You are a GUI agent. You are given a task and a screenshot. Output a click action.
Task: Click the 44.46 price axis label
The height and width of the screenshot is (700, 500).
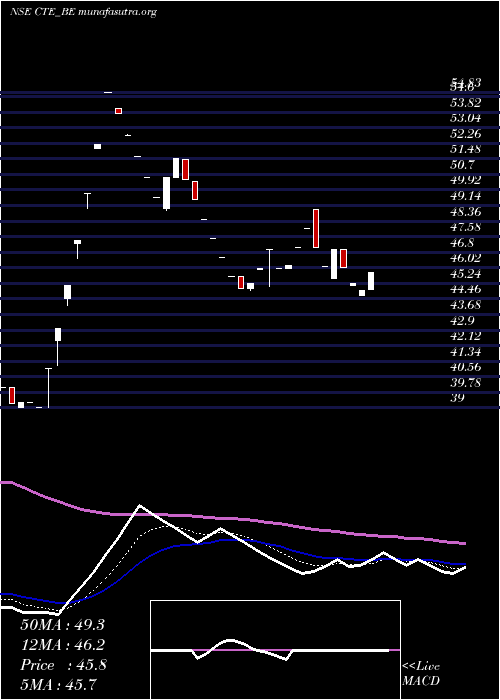point(466,289)
